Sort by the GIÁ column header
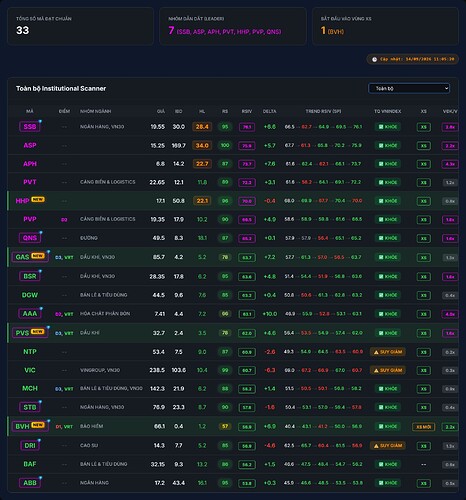The image size is (466, 500). point(161,111)
